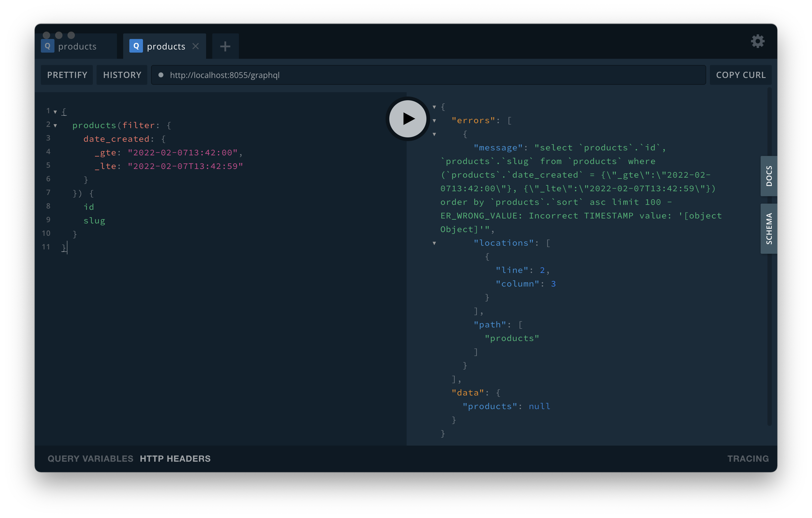Open a new query tab with the plus icon

coord(225,46)
